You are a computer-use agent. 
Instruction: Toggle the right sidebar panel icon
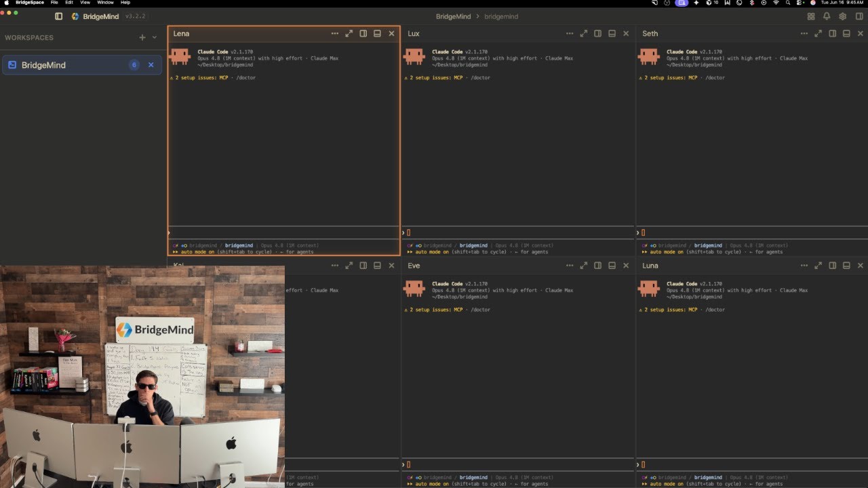coord(858,16)
